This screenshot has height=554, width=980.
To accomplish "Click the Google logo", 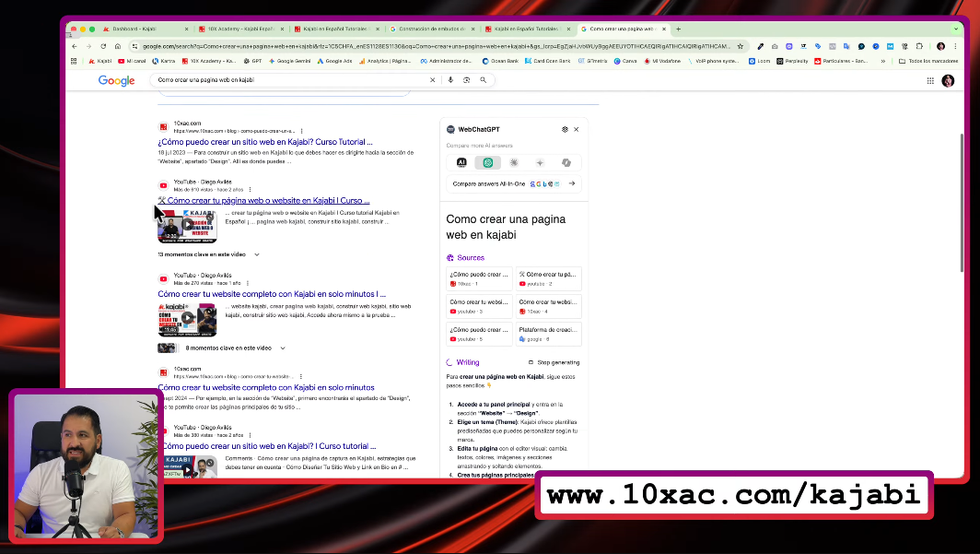I will point(116,81).
